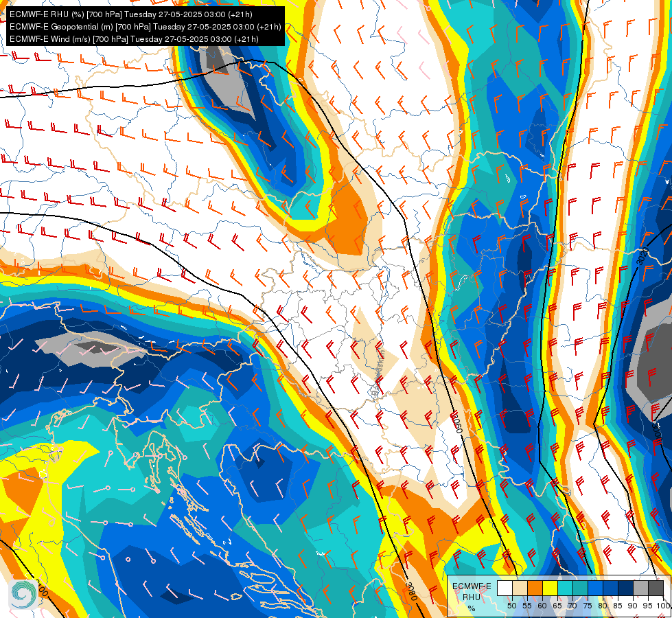This screenshot has height=618, width=672.
Task: Select the bright blue 75-80 legend swatch
Action: click(x=595, y=588)
